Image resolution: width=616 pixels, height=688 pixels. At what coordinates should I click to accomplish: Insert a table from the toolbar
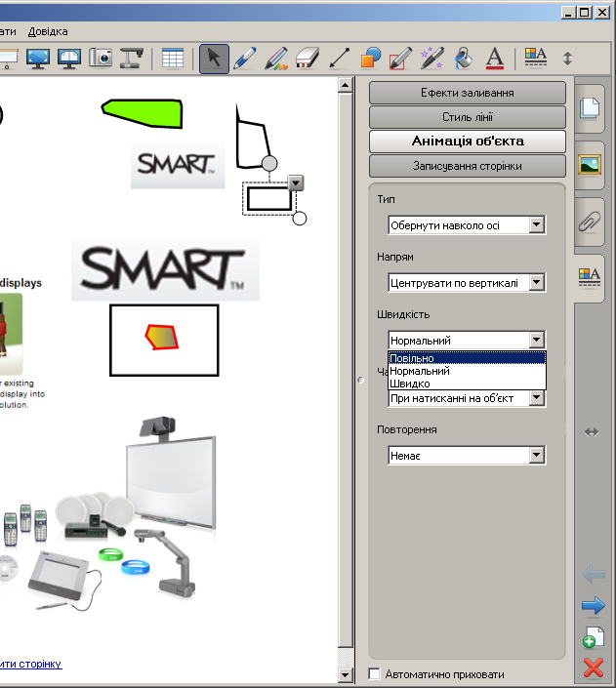pyautogui.click(x=173, y=59)
